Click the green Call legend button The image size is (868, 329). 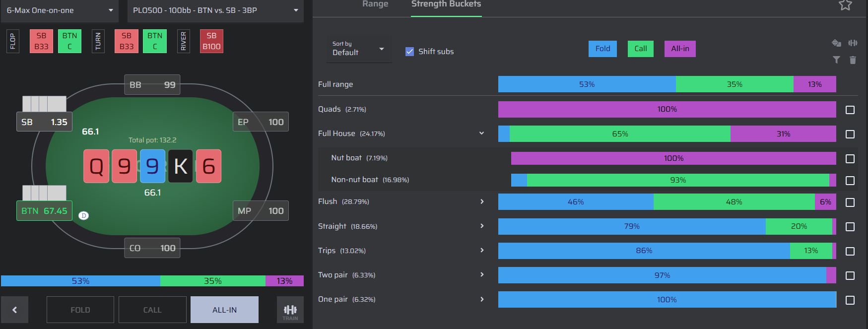click(x=641, y=49)
